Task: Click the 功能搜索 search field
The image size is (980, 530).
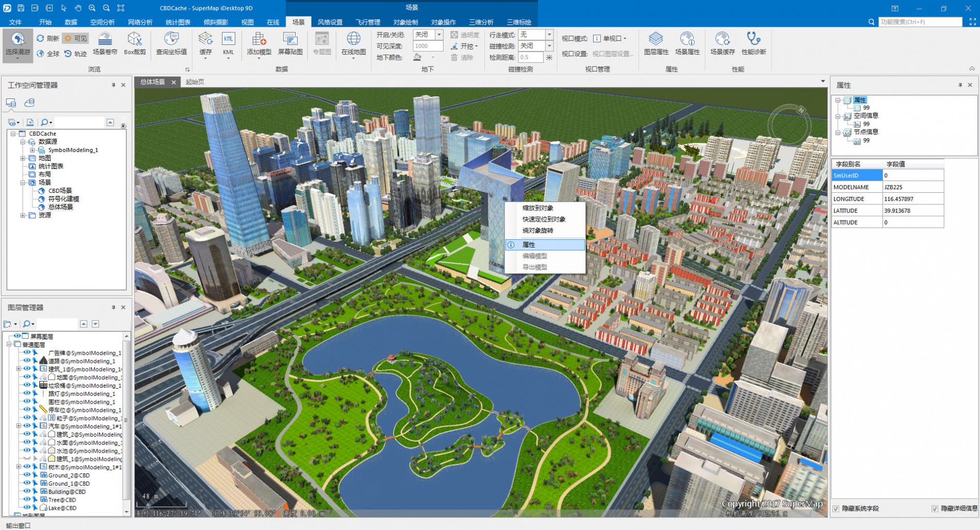Action: point(920,22)
